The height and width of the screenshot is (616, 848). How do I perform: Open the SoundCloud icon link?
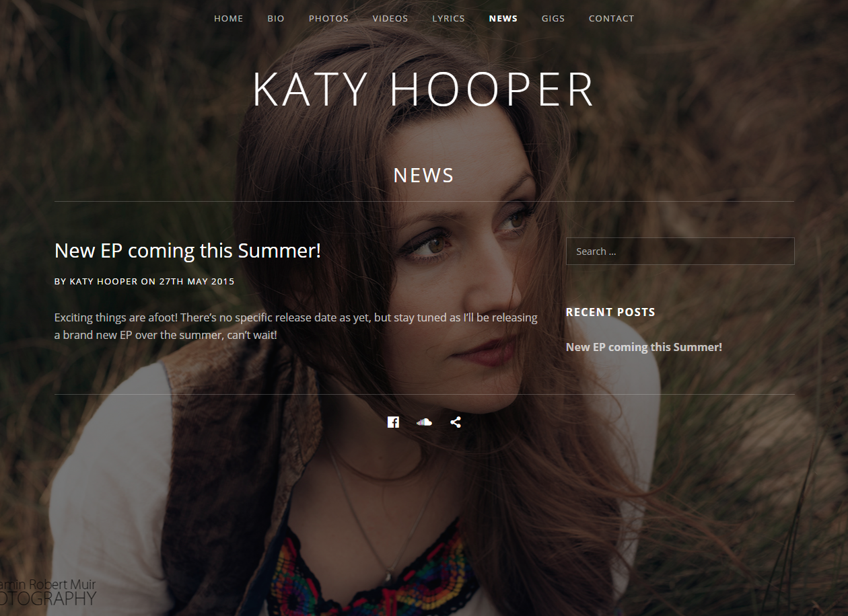click(424, 422)
